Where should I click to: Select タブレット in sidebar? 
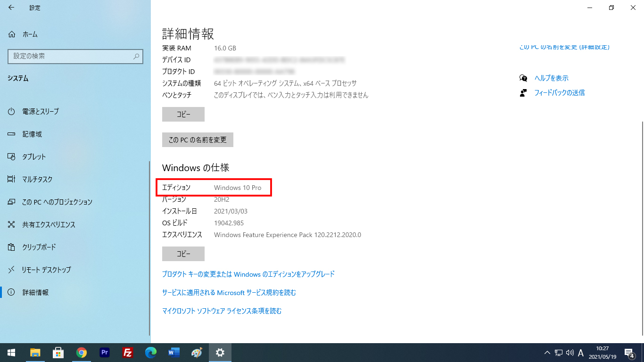[x=34, y=157]
